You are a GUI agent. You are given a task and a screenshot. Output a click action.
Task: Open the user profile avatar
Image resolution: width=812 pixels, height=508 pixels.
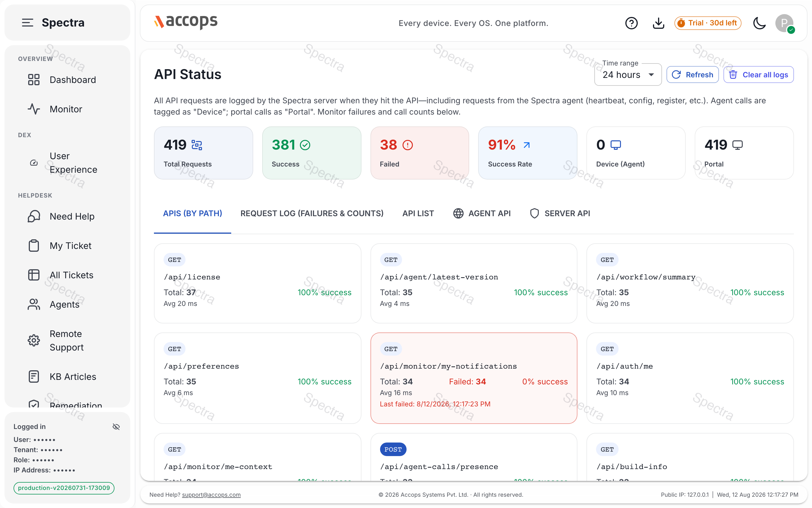(x=784, y=23)
